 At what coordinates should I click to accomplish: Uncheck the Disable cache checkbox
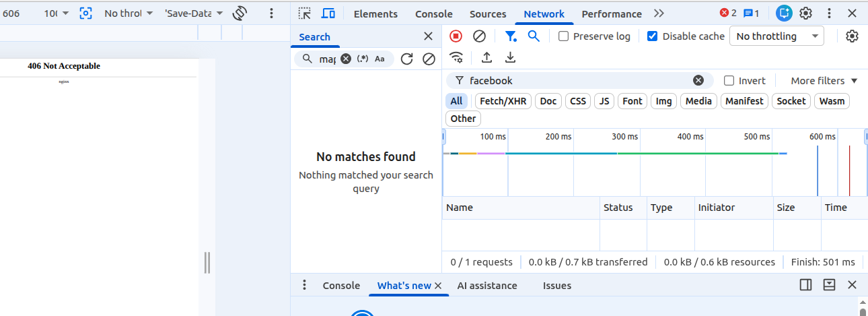point(652,36)
